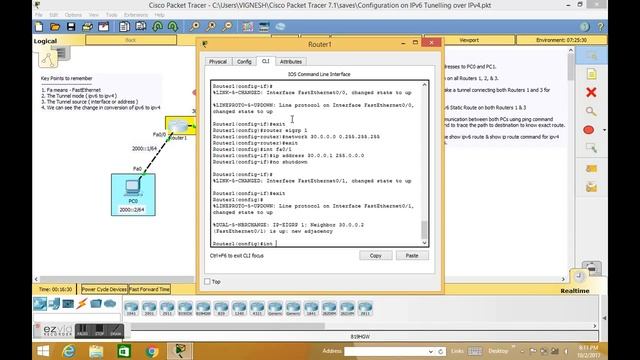The image size is (640, 360).
Task: Click the Print icon in the main toolbar
Action: [87, 27]
